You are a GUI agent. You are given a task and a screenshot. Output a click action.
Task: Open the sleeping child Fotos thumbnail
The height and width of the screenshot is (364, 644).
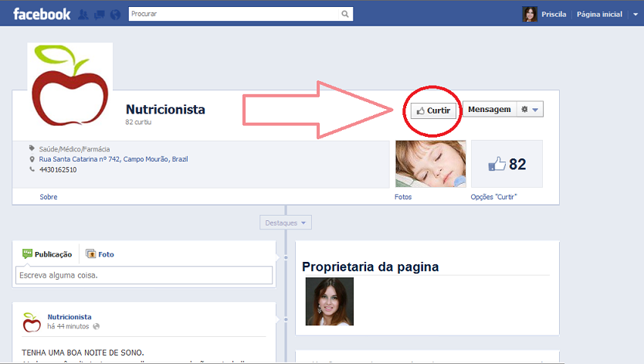(x=430, y=164)
